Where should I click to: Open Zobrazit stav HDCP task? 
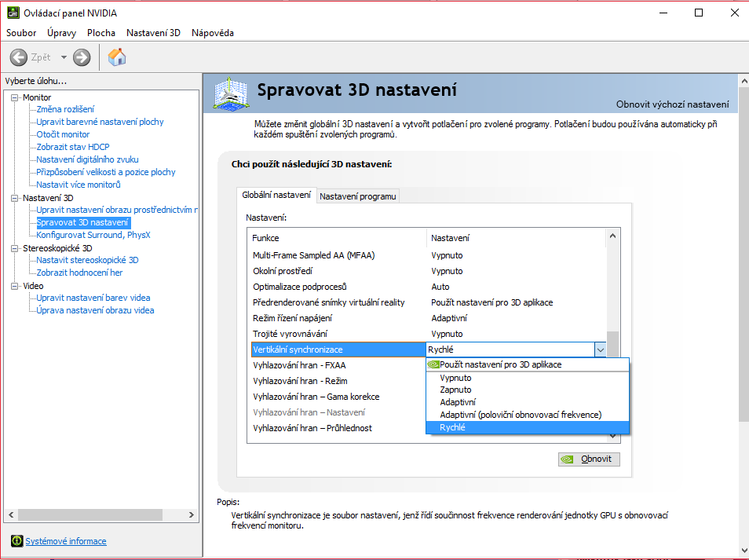[x=72, y=147]
